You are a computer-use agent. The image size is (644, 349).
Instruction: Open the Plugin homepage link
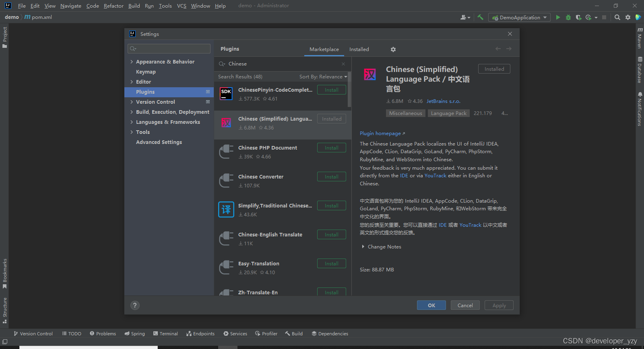pos(382,133)
